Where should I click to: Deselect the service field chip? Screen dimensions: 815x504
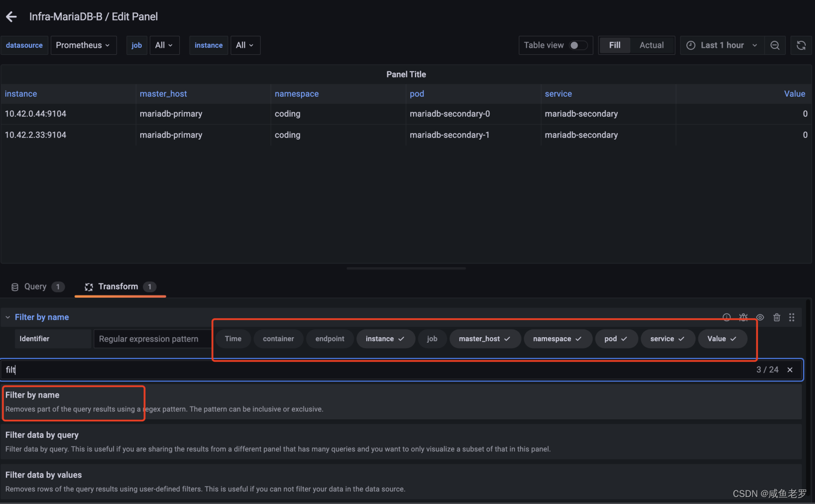point(667,339)
